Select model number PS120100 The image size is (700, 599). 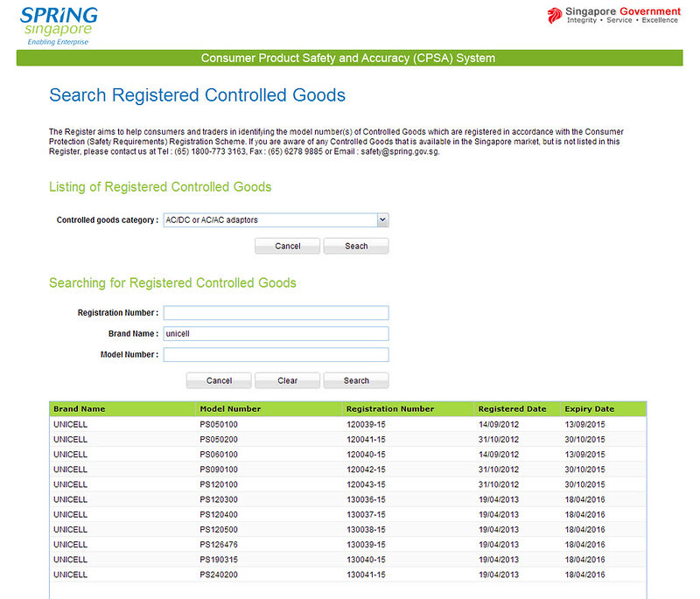(219, 484)
